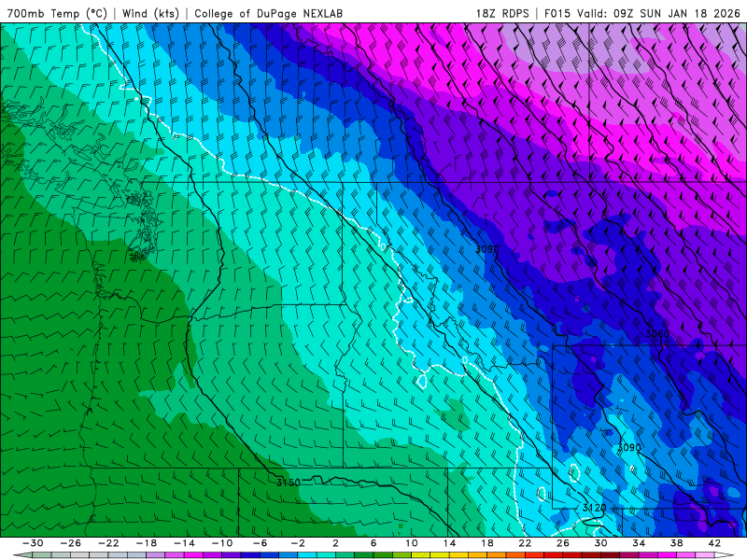
Task: Click the −22 colorbar scale label
Action: (x=108, y=543)
